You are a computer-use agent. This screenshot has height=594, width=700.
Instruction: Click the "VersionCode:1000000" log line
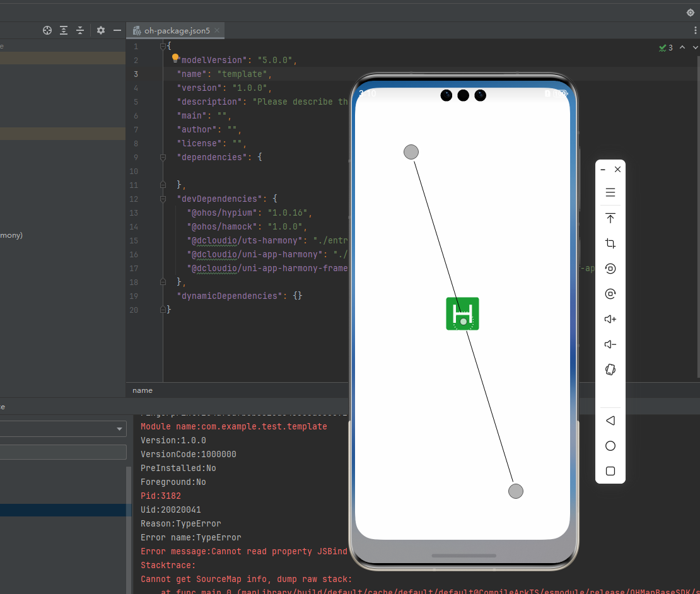point(189,454)
